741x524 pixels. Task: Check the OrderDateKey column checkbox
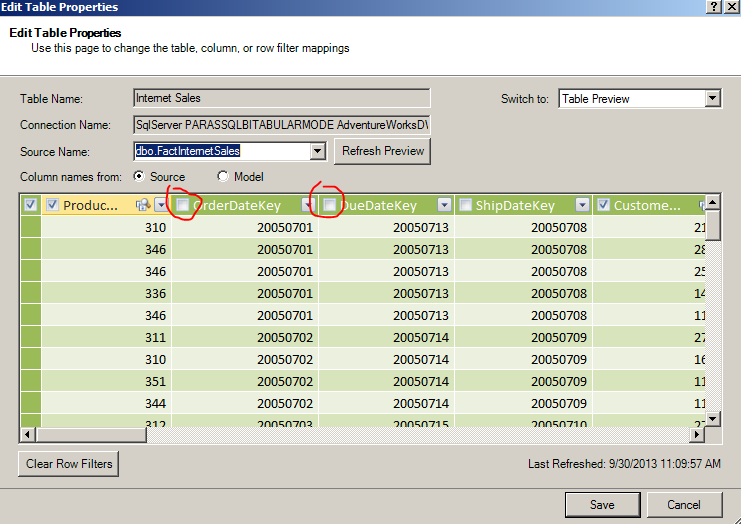point(183,205)
